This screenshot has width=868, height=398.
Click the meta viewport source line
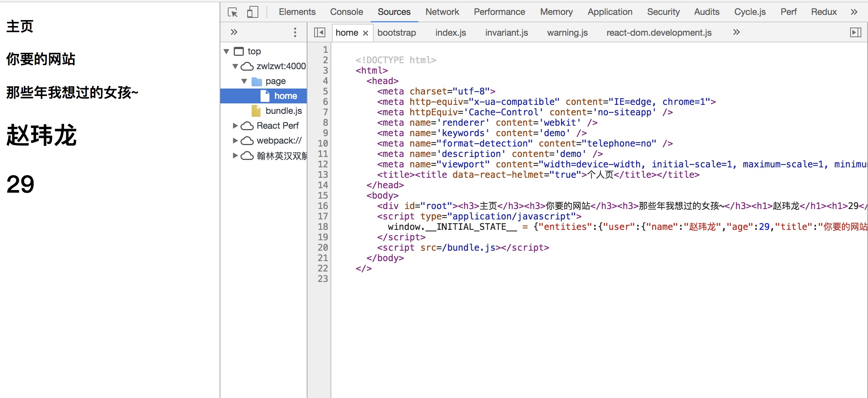[x=622, y=164]
